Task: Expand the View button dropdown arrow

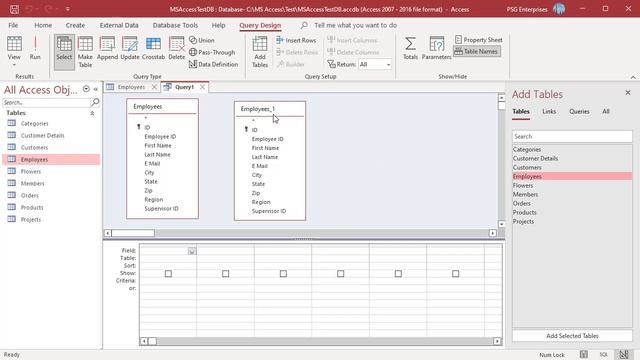Action: (14, 65)
